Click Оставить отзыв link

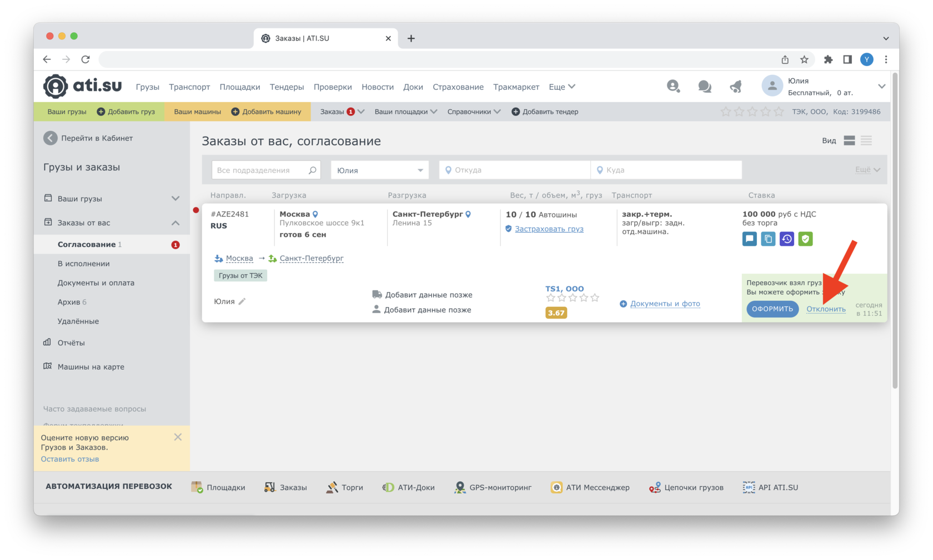(70, 459)
